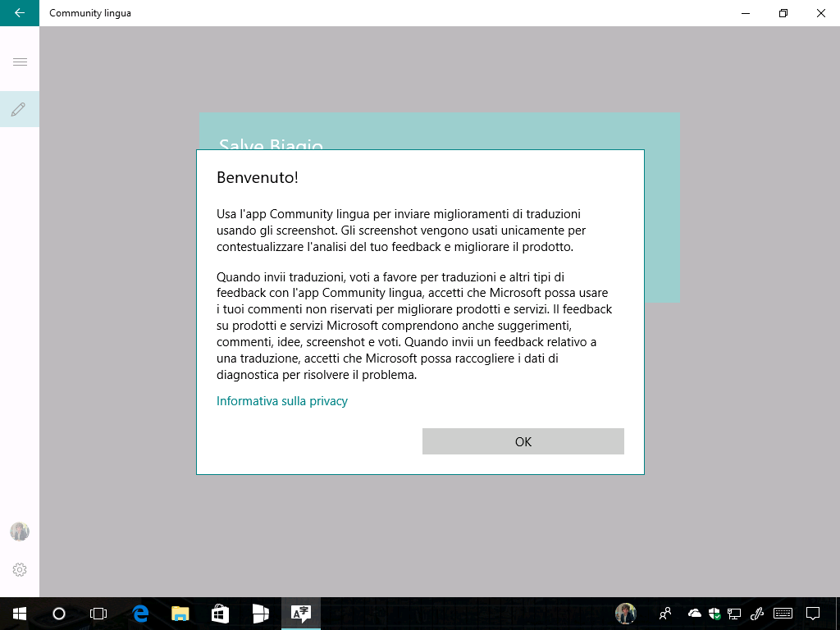
Task: Select the pencil edit icon in the sidebar
Action: tap(20, 109)
